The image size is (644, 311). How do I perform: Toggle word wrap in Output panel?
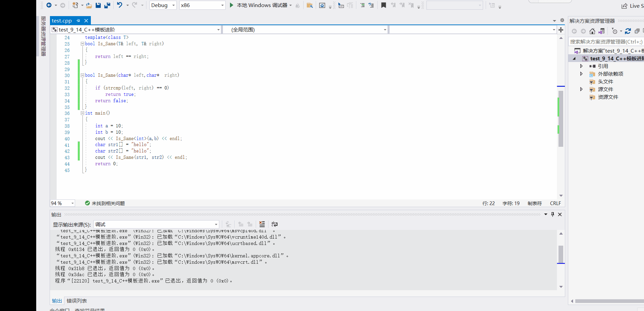point(275,224)
